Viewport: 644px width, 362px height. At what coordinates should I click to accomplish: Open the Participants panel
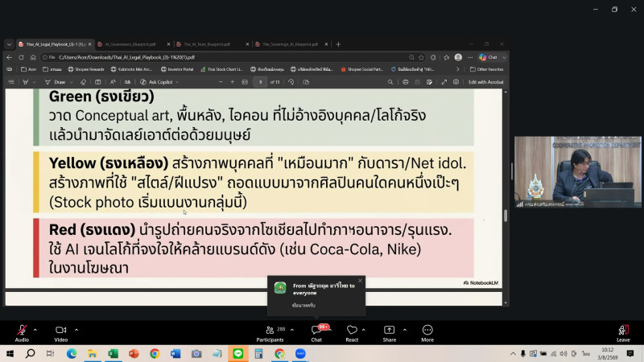point(270,333)
